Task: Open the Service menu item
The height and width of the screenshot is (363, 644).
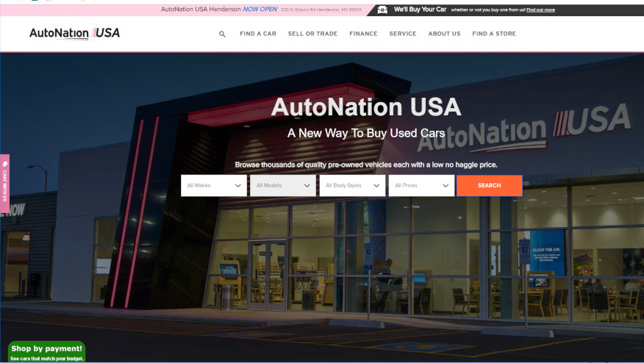Action: [x=403, y=34]
